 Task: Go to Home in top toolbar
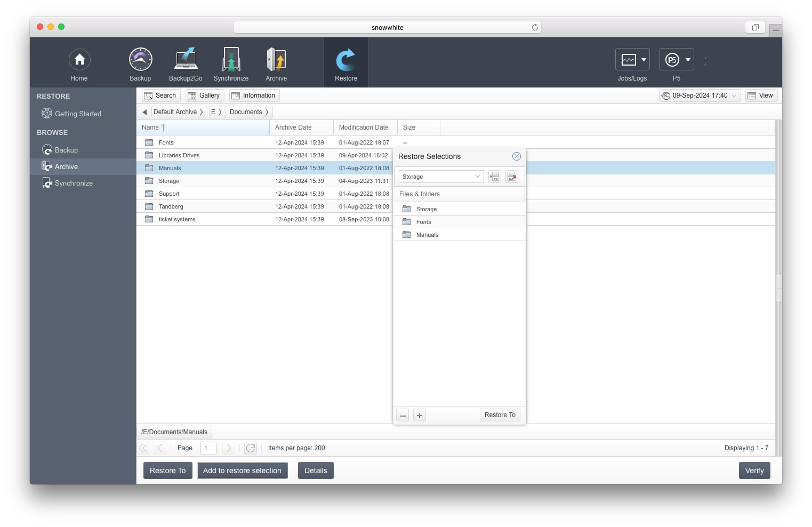click(x=79, y=60)
